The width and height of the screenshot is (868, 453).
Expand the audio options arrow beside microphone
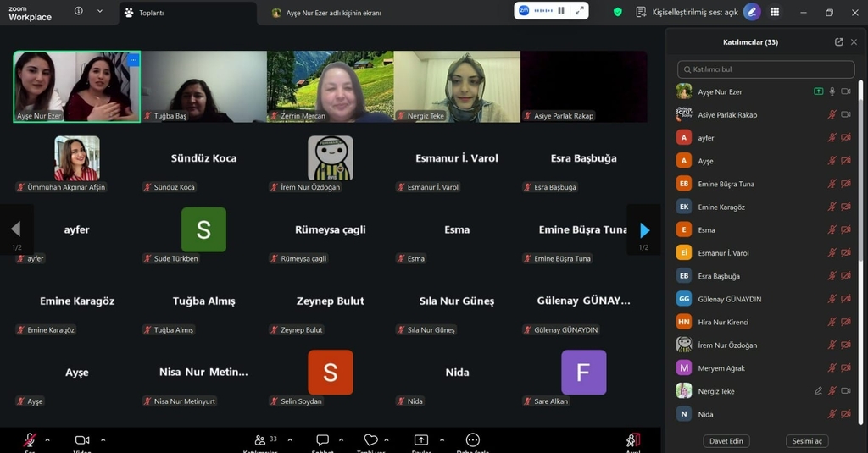tap(47, 439)
